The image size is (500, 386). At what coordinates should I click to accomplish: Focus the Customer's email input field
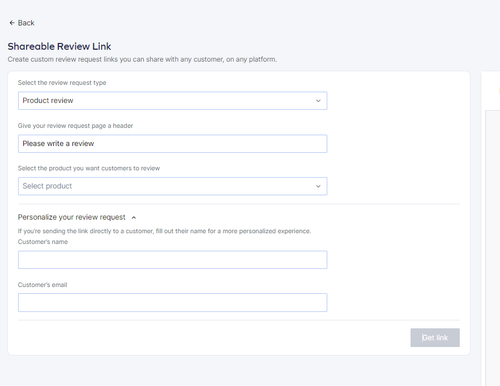click(173, 303)
